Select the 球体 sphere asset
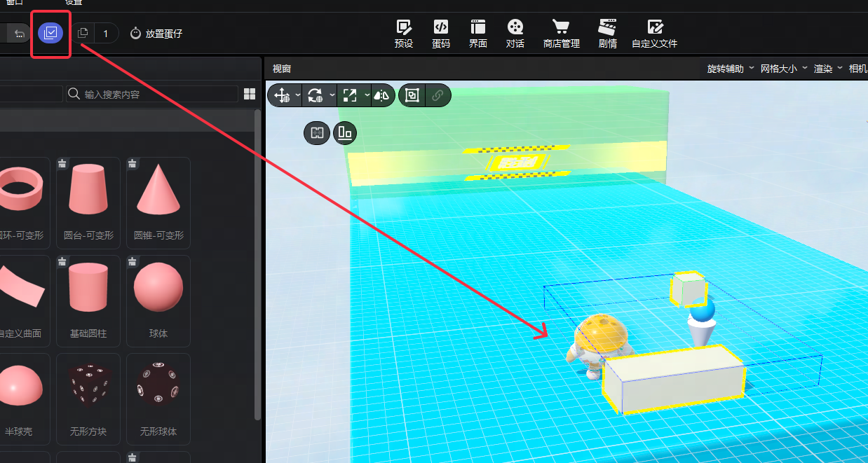Screen dimensions: 868x463 [158, 300]
